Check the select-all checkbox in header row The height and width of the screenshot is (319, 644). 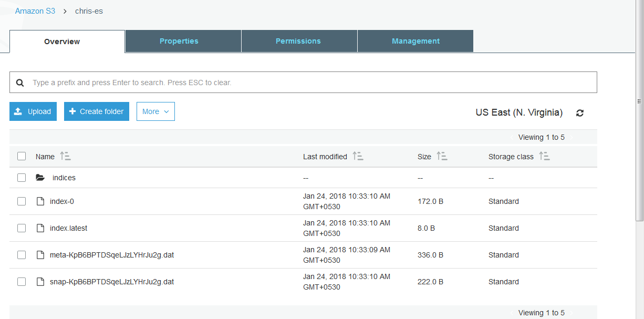tap(22, 156)
